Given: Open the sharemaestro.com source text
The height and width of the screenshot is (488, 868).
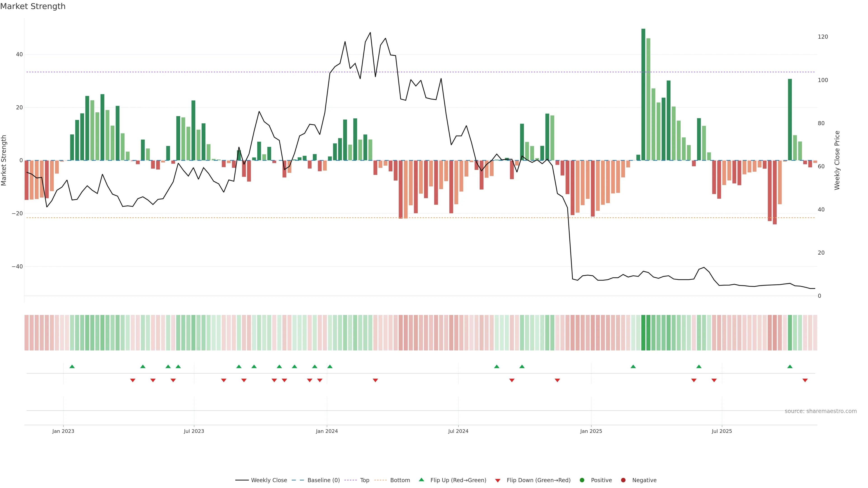Looking at the screenshot, I should tap(821, 411).
